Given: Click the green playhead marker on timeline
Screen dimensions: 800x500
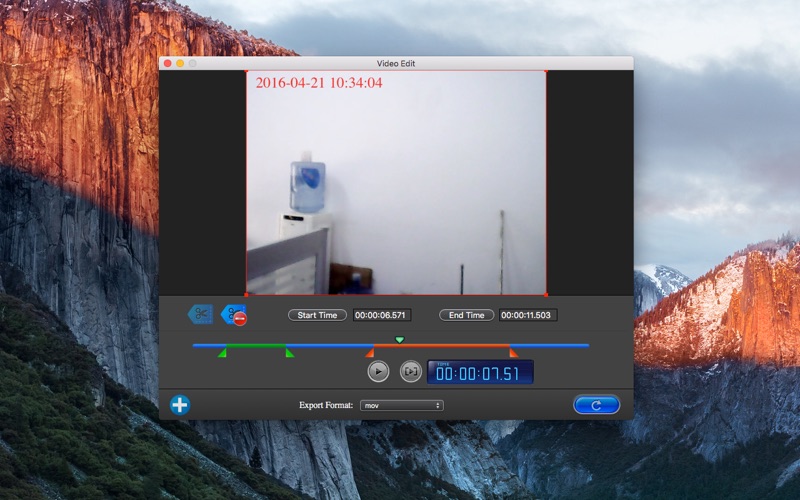Looking at the screenshot, I should coord(399,340).
